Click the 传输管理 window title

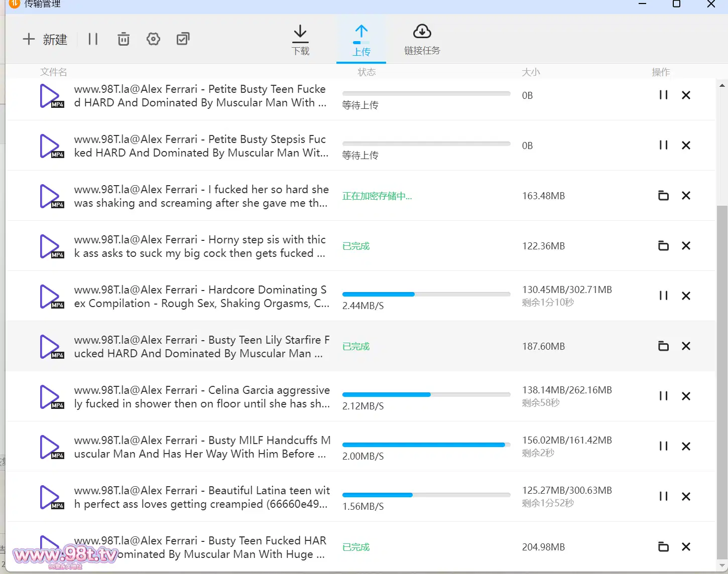click(x=42, y=4)
